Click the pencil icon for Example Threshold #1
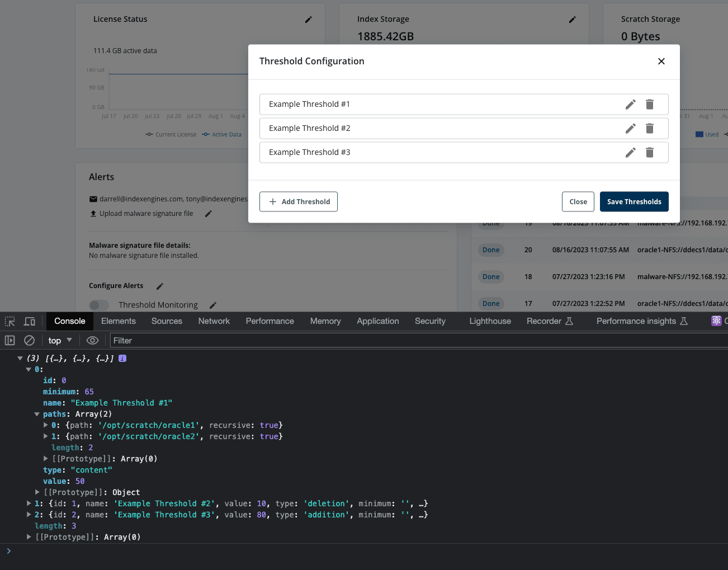 tap(630, 104)
